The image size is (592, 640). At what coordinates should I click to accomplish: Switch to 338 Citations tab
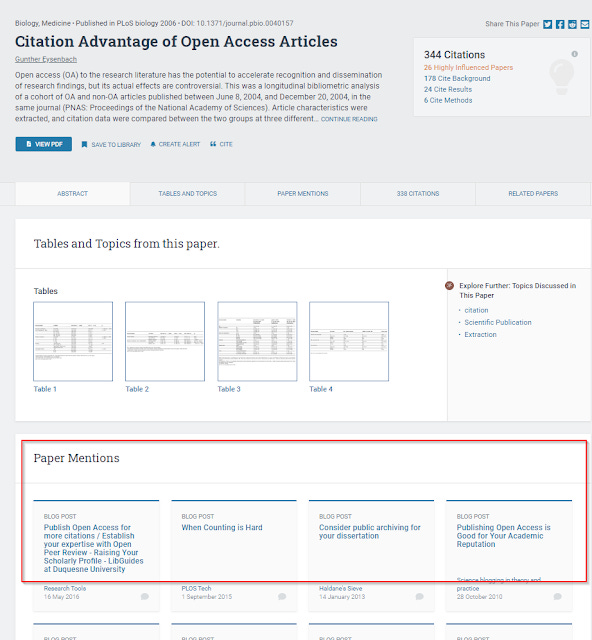pyautogui.click(x=418, y=193)
